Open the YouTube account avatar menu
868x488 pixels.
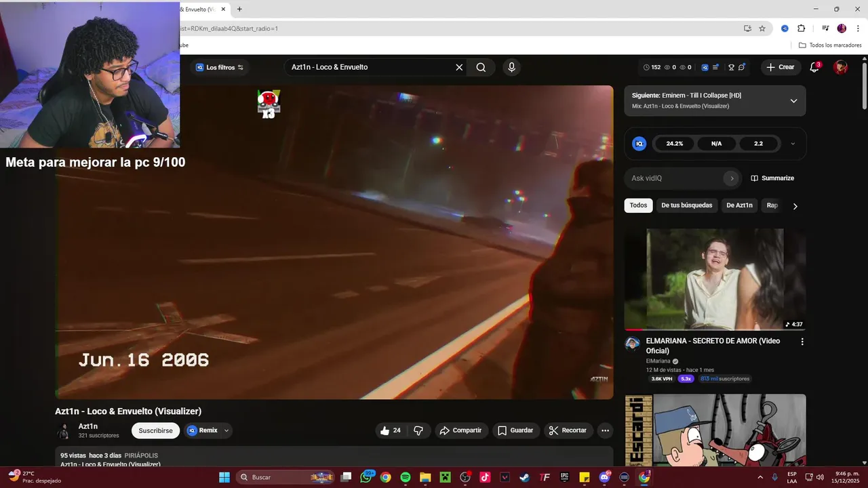841,67
